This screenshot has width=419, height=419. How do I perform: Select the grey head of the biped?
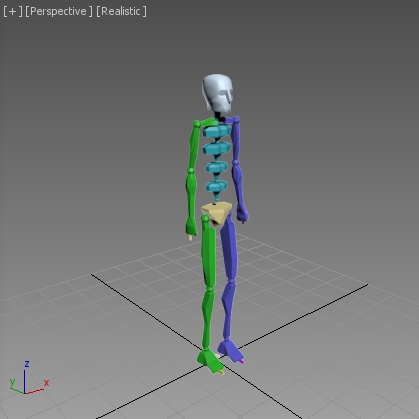217,93
